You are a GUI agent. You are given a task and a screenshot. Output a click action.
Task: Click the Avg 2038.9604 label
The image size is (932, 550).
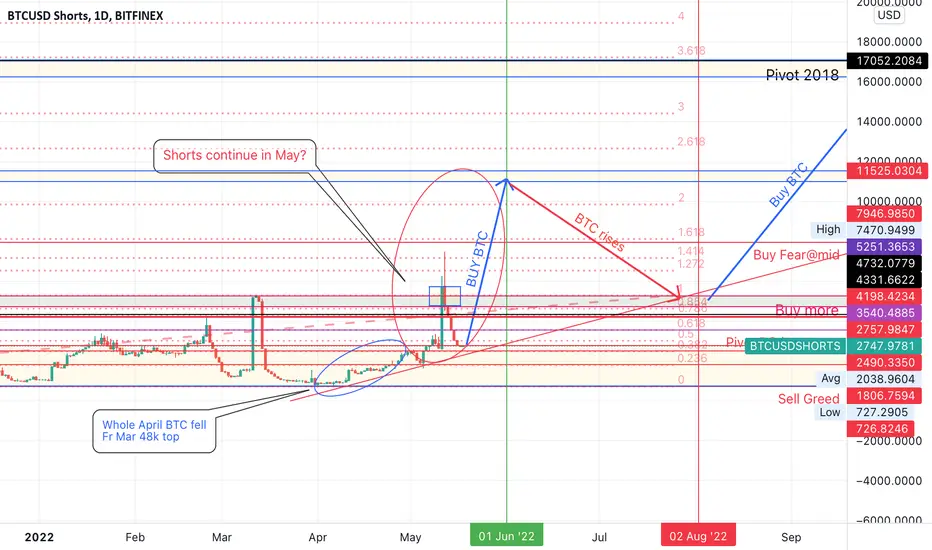(868, 379)
